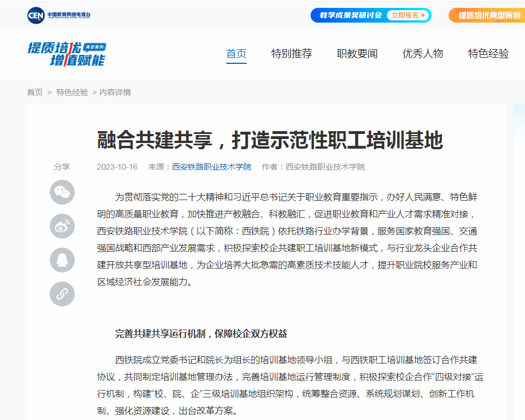Click the 提质培优 增值赋能 site logo

[x=67, y=54]
